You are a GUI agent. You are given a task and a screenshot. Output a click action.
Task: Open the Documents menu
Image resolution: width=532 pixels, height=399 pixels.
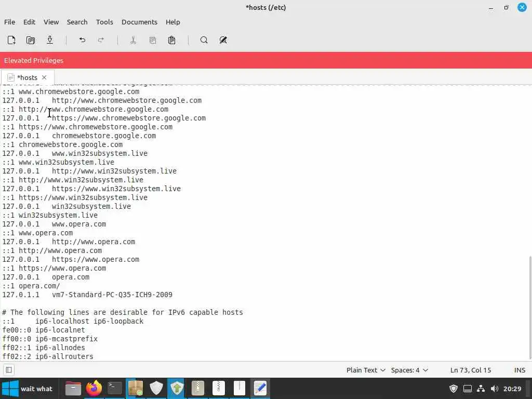(x=139, y=22)
